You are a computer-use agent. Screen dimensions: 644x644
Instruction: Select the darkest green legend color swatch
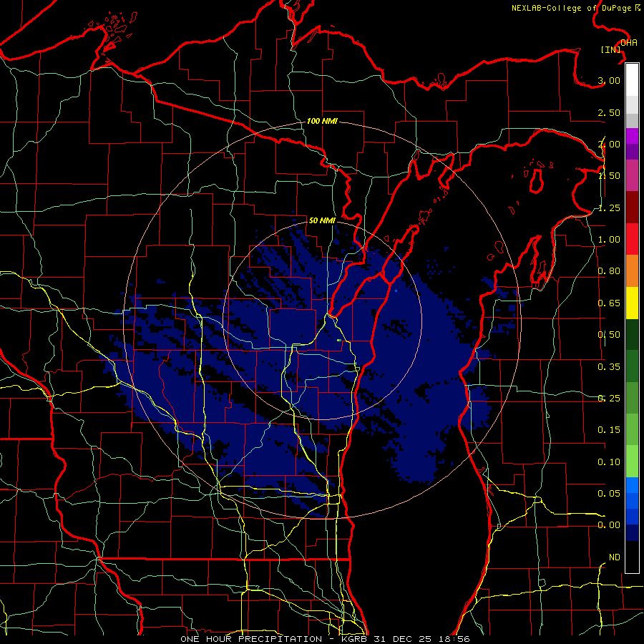click(632, 334)
